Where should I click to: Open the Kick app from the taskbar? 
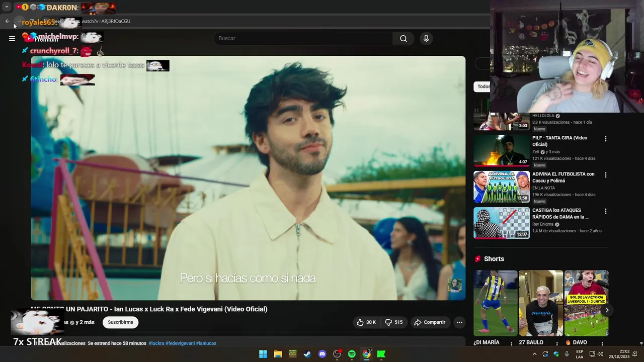coord(381,354)
